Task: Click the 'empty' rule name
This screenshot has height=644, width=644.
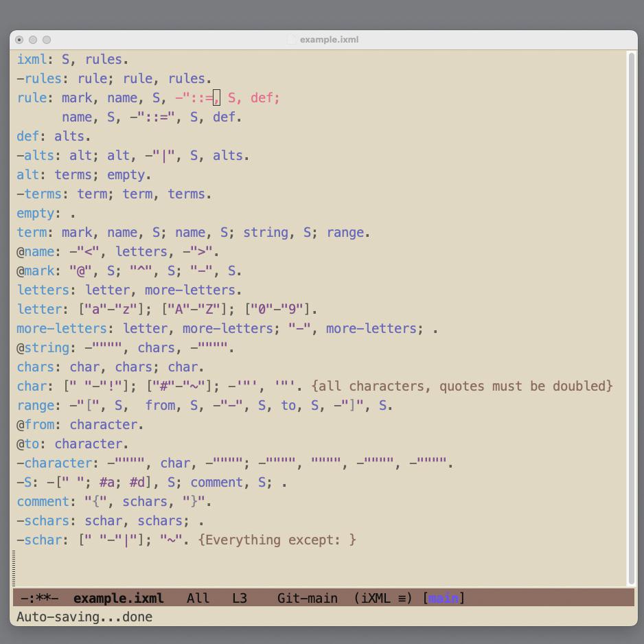Action: coord(35,213)
